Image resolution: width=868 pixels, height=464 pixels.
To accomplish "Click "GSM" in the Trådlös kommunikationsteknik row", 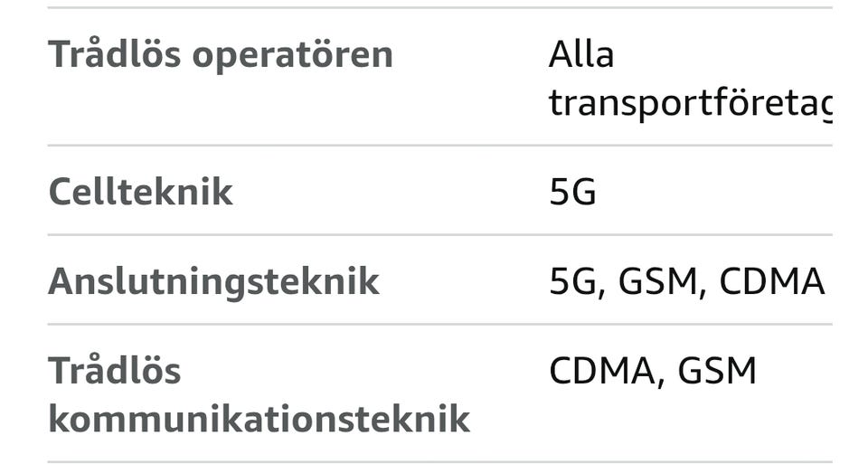I will click(716, 371).
